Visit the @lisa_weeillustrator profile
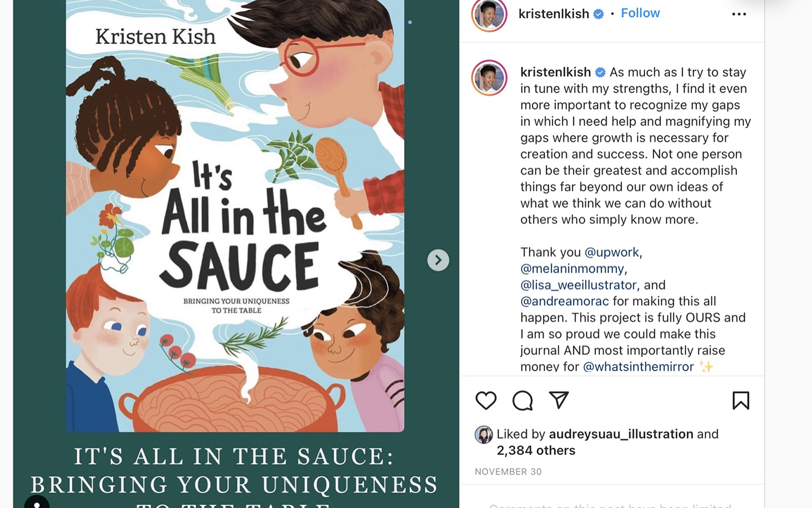This screenshot has height=508, width=812. (578, 285)
